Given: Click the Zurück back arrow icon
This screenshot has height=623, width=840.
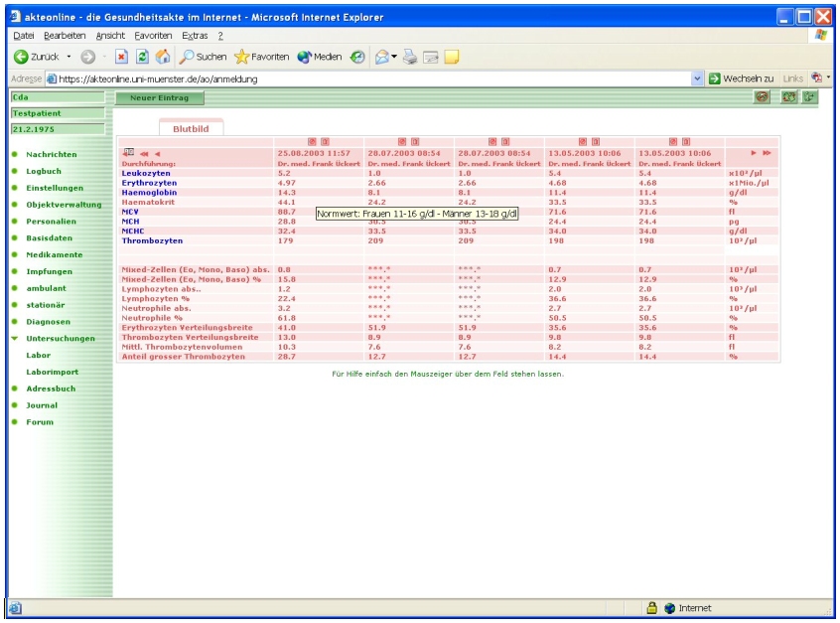Looking at the screenshot, I should (x=21, y=57).
